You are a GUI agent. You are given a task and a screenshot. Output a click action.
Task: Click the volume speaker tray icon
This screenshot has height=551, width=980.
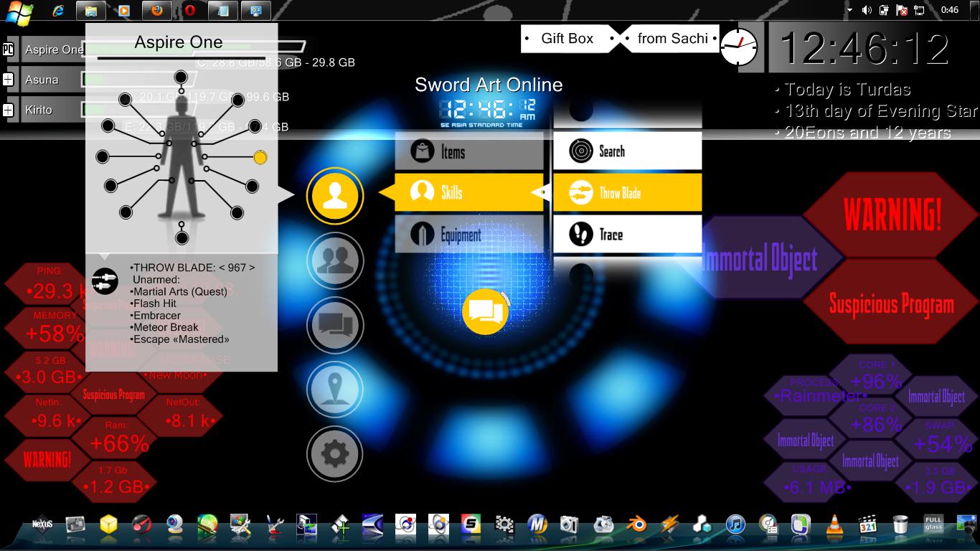pos(867,10)
